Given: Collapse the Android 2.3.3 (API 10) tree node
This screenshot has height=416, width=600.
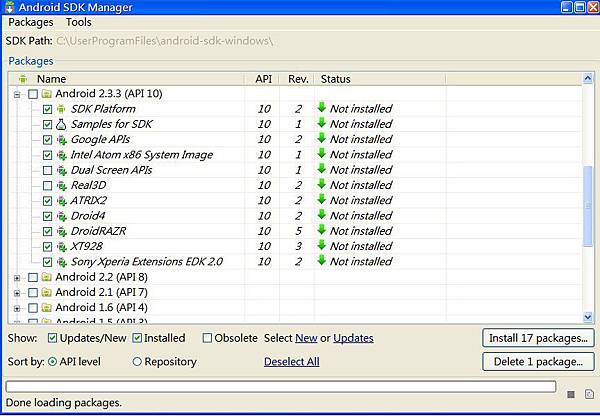Looking at the screenshot, I should 17,95.
